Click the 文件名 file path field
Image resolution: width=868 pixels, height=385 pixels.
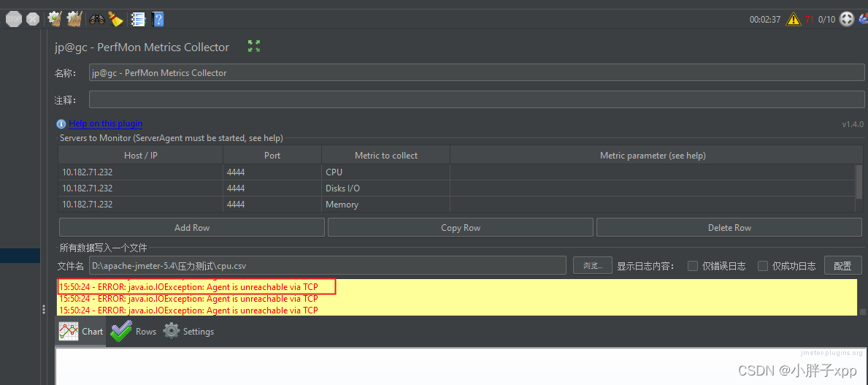328,265
